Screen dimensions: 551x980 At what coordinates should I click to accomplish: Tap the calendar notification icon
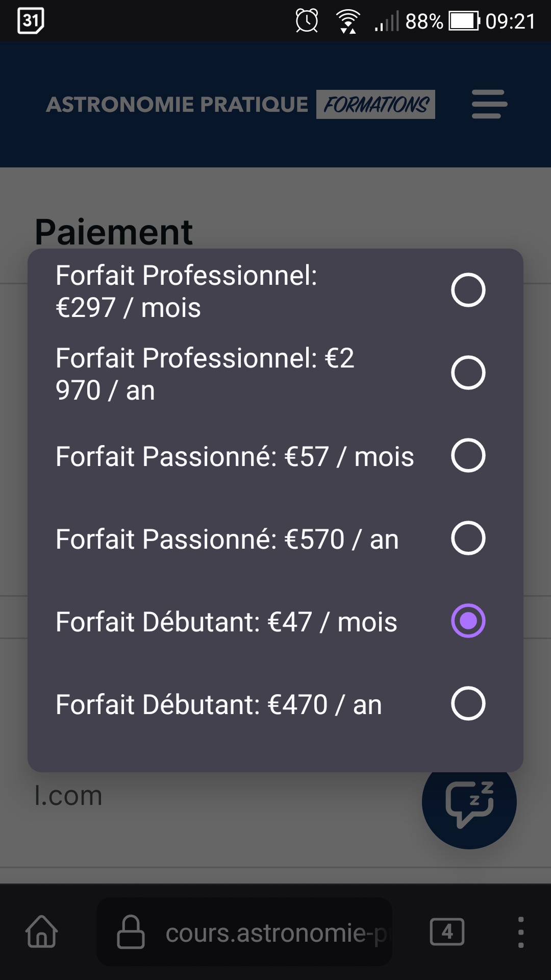click(x=31, y=21)
